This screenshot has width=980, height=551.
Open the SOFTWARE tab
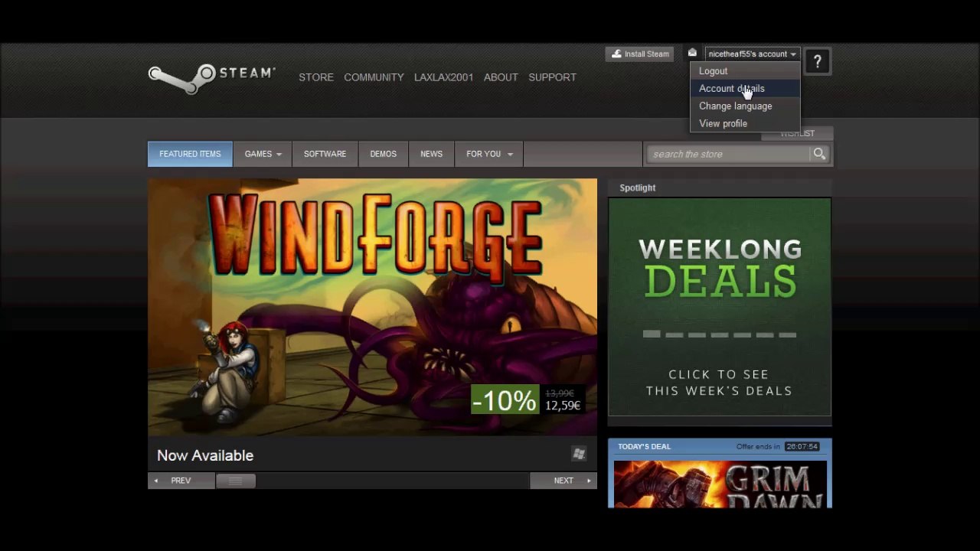pos(325,154)
